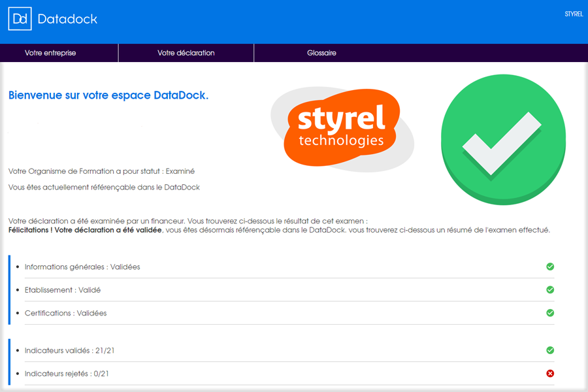
Task: Select 'Certifications : Validées' text
Action: click(x=65, y=313)
